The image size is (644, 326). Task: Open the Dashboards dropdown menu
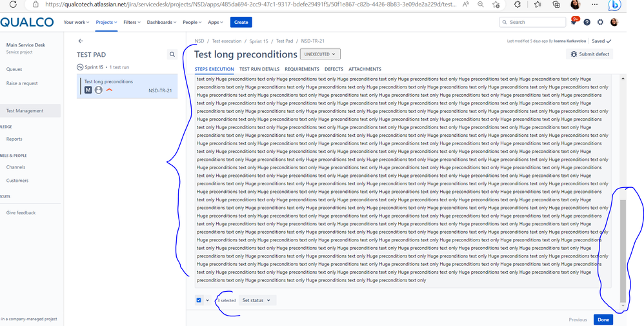point(161,22)
